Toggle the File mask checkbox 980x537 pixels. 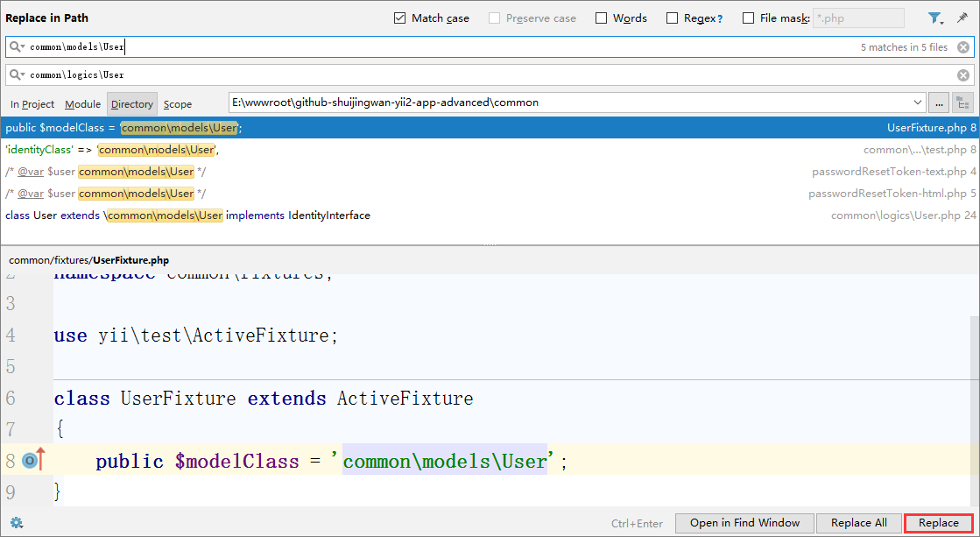coord(748,18)
